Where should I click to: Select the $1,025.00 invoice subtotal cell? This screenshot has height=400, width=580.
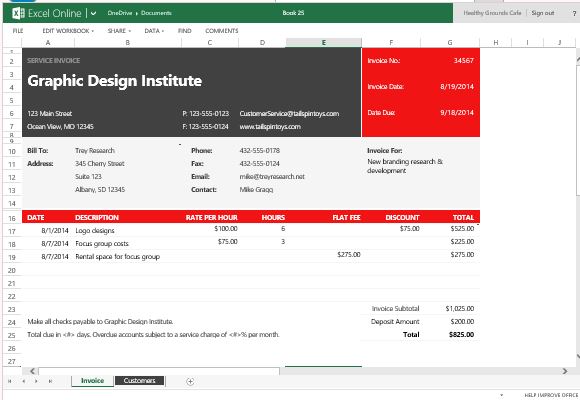[460, 309]
